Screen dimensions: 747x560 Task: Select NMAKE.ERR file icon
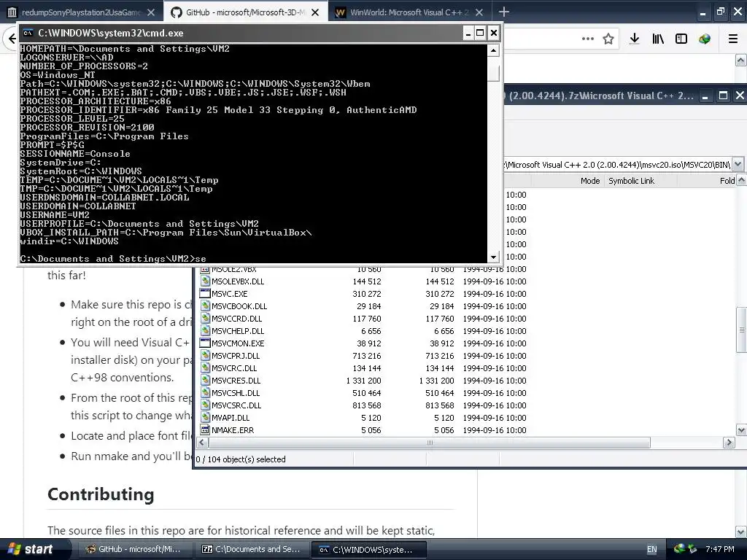[x=205, y=429]
